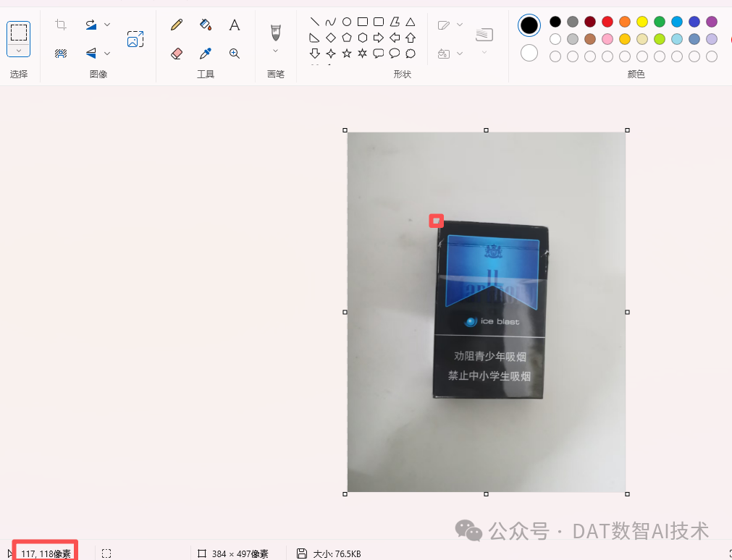Choose the Five-point star shape
The image size is (732, 560).
click(x=346, y=54)
